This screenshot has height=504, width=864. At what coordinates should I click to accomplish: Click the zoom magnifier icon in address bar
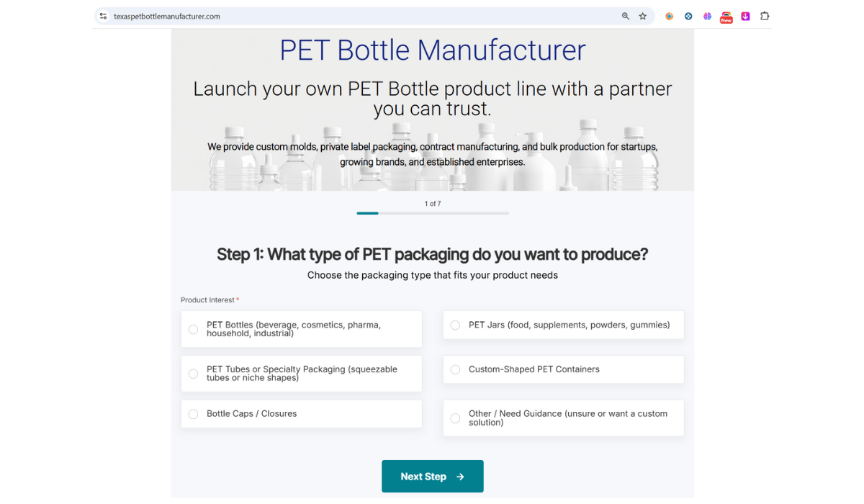click(x=626, y=16)
